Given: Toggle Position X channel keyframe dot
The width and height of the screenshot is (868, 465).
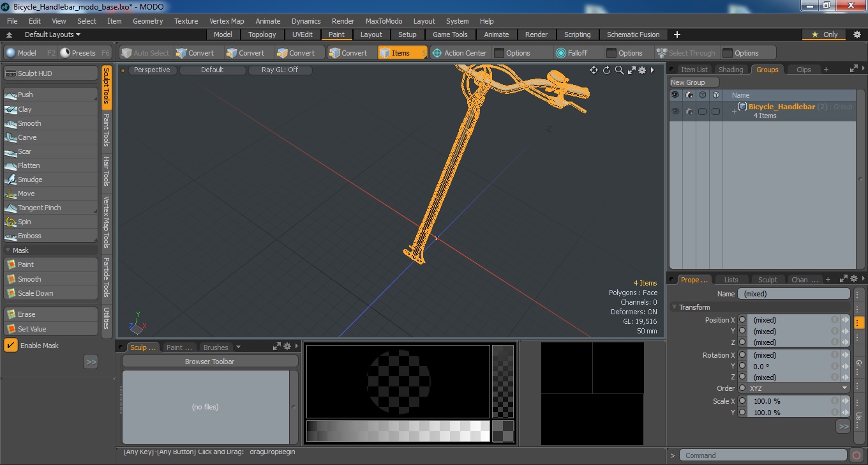Looking at the screenshot, I should (742, 320).
